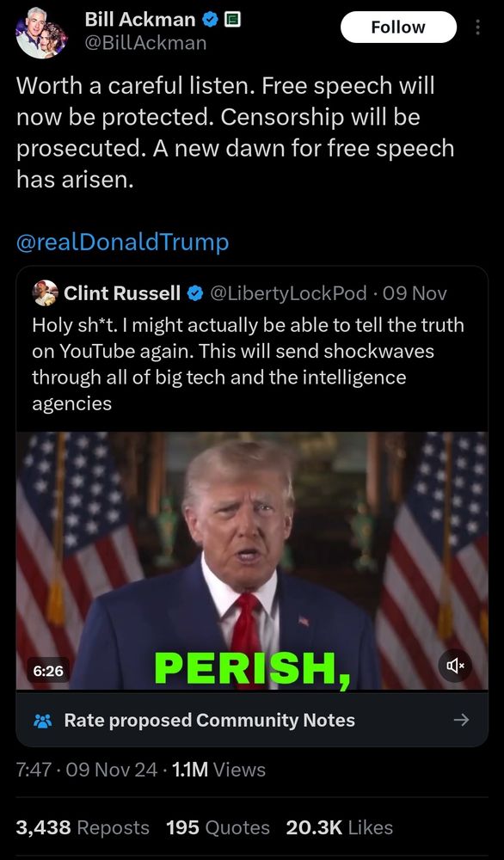This screenshot has height=860, width=504.
Task: Expand Community Notes via the arrow
Action: (462, 720)
